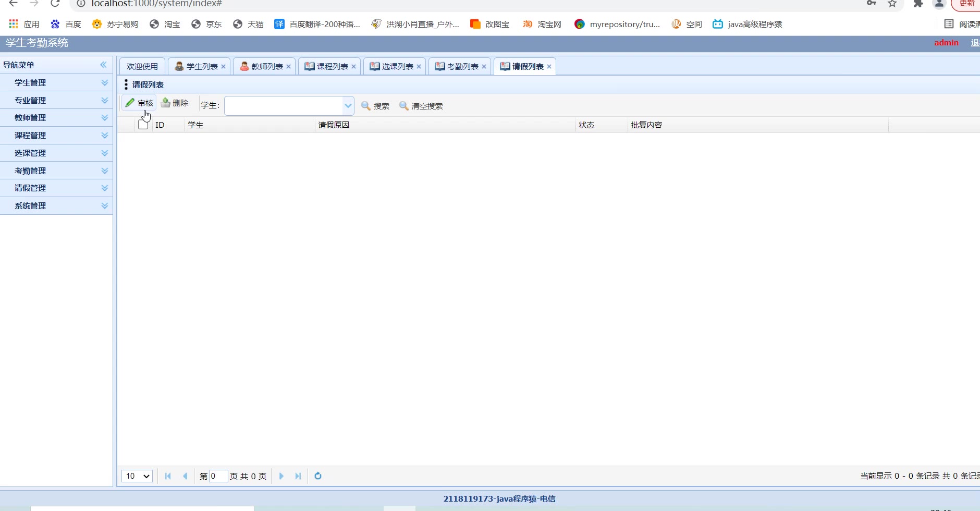
Task: Sort by the ID column header
Action: pos(169,125)
